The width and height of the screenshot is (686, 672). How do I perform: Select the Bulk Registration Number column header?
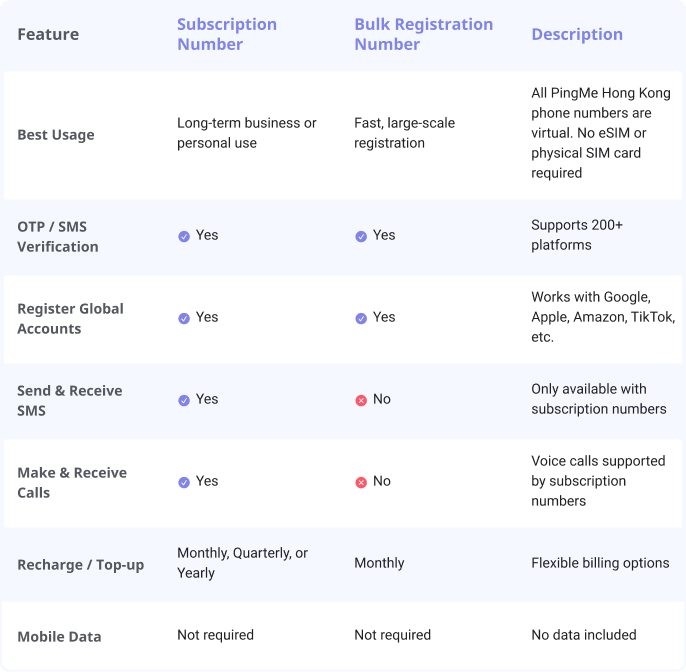(424, 34)
